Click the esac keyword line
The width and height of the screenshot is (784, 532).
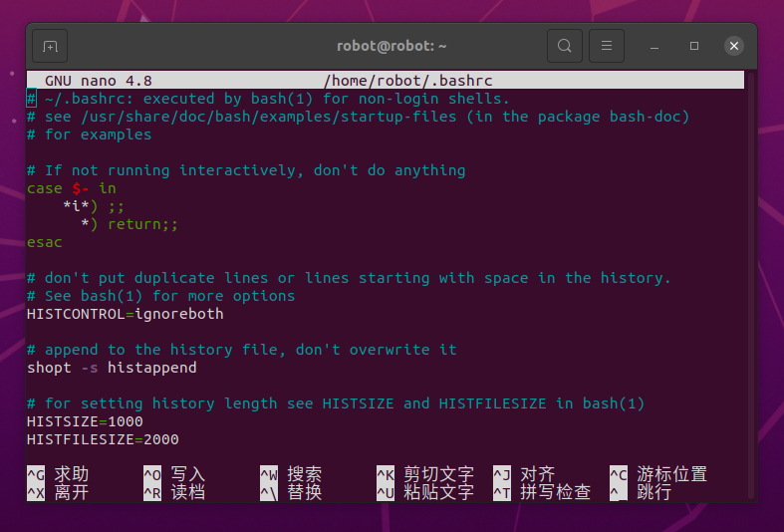(x=45, y=242)
